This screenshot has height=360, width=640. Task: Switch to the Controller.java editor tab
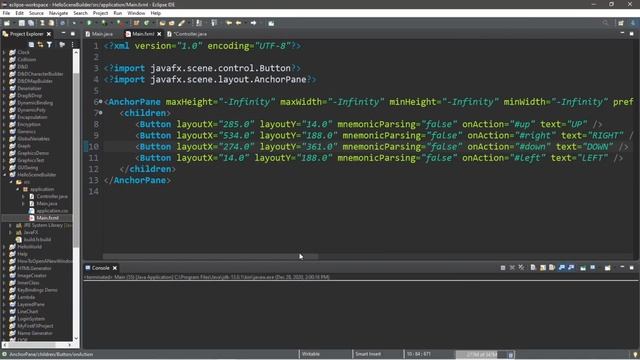tap(188, 34)
